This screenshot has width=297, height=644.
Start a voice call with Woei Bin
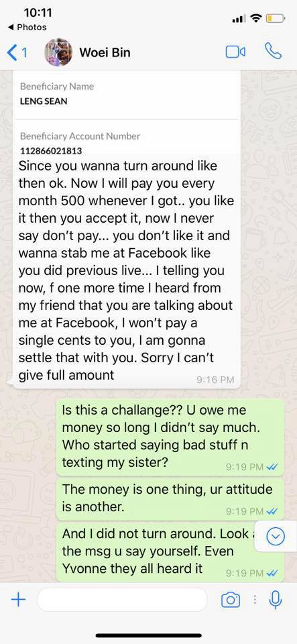(274, 52)
